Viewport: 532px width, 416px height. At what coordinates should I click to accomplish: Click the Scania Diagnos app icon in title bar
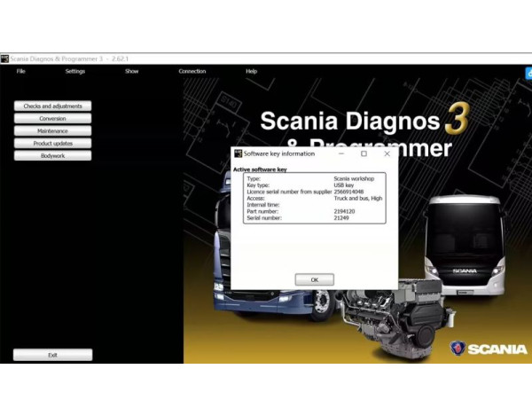tap(4, 59)
